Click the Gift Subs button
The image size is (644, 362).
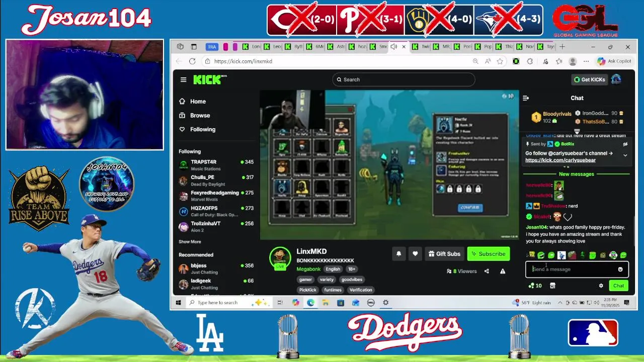pyautogui.click(x=444, y=254)
